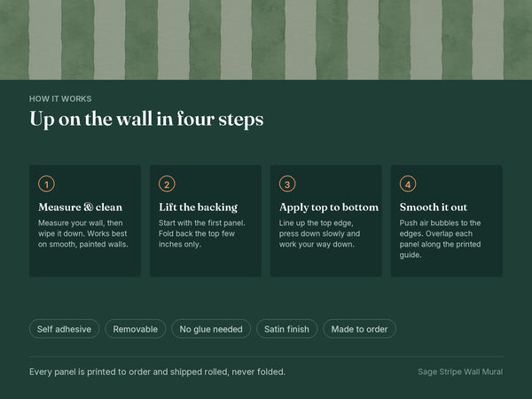The width and height of the screenshot is (532, 399).
Task: Click the striped wallpaper banner image
Action: (x=266, y=40)
